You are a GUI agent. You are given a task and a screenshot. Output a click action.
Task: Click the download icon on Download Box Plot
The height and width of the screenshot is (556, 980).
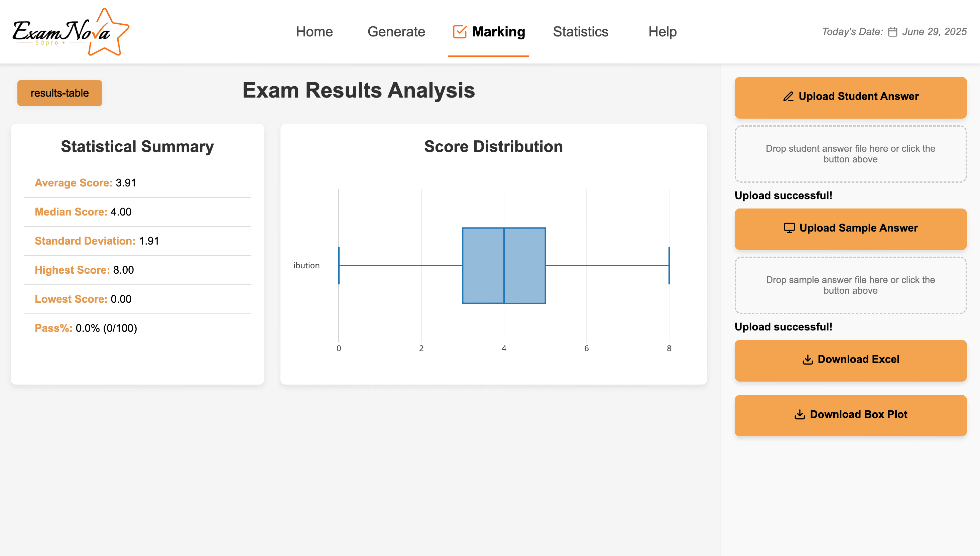point(800,415)
